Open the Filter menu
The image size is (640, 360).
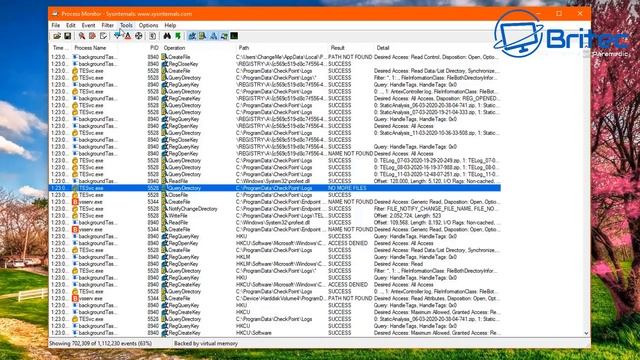point(107,25)
